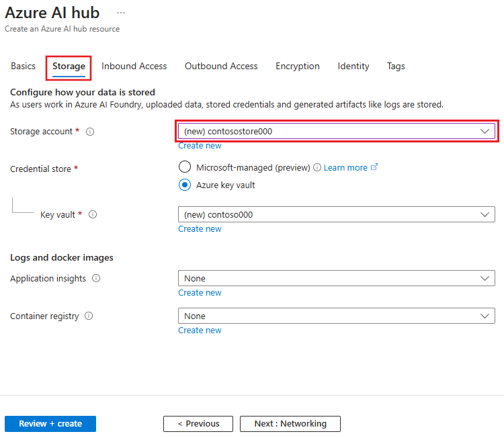Go to the Encryption tab
This screenshot has width=504, height=438.
coord(298,66)
